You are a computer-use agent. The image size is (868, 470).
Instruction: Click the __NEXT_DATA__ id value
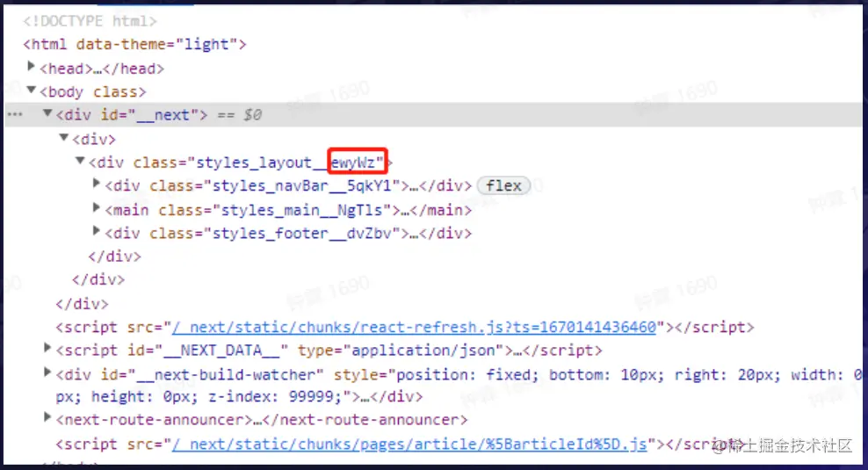(x=221, y=351)
